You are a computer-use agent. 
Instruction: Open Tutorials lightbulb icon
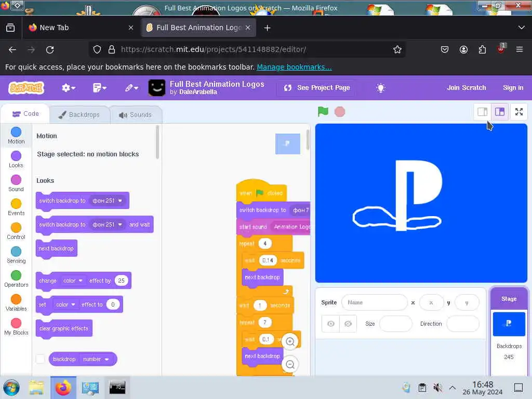pyautogui.click(x=381, y=88)
